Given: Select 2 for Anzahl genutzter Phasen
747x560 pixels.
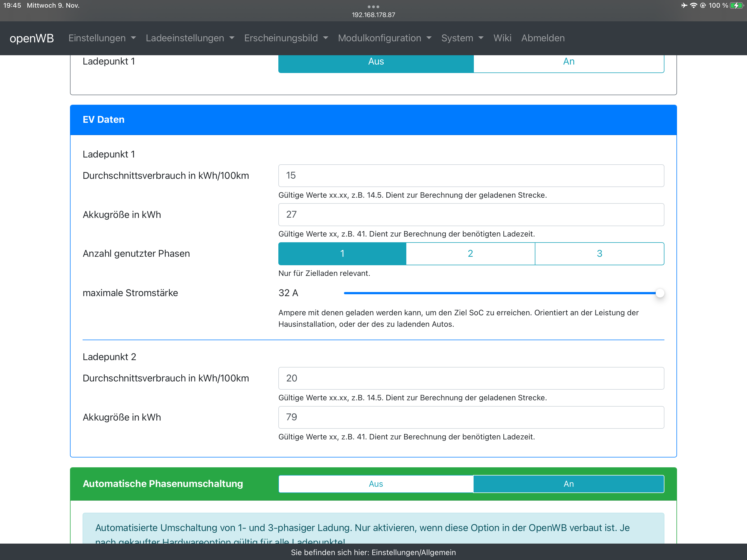Looking at the screenshot, I should click(x=470, y=253).
